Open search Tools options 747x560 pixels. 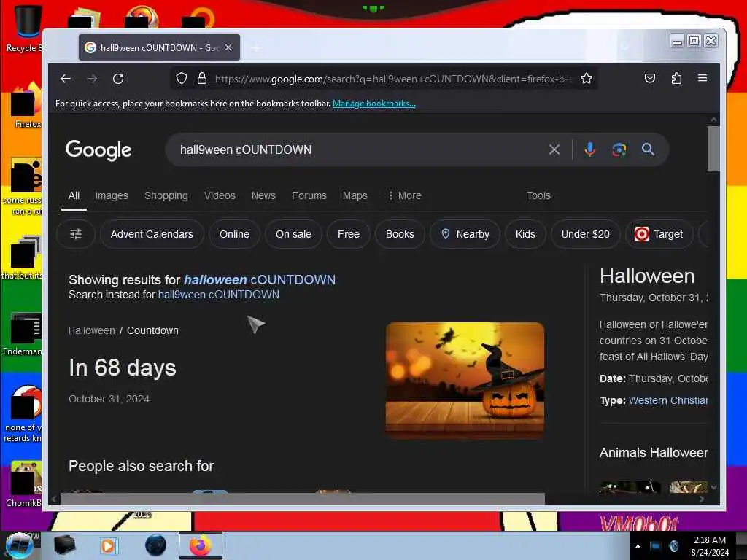point(538,195)
